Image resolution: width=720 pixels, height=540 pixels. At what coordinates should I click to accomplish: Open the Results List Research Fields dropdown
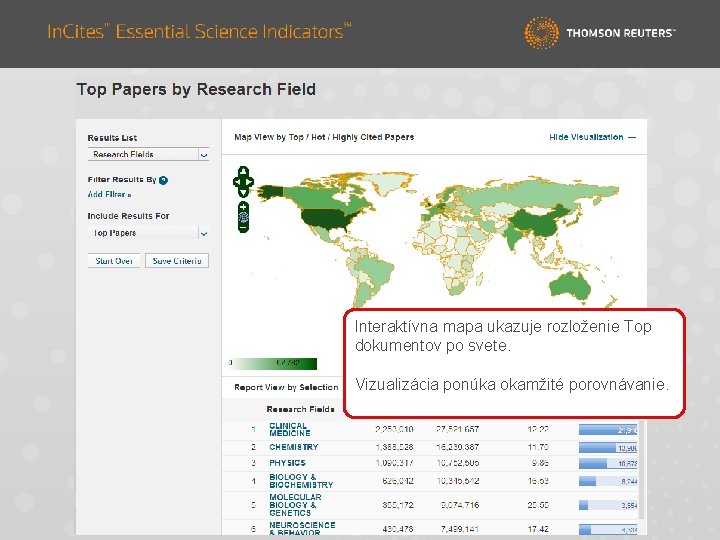(x=148, y=154)
